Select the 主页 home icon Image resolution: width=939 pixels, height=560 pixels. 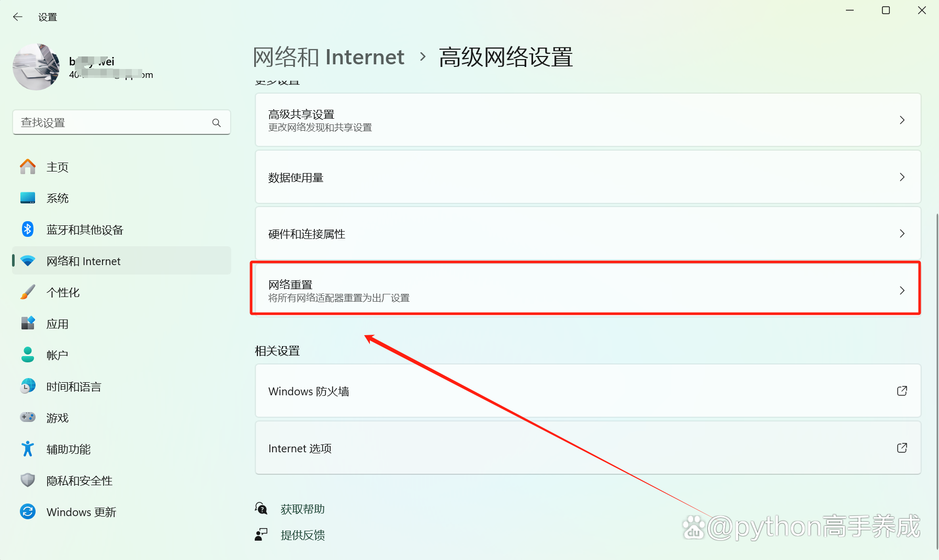tap(28, 167)
